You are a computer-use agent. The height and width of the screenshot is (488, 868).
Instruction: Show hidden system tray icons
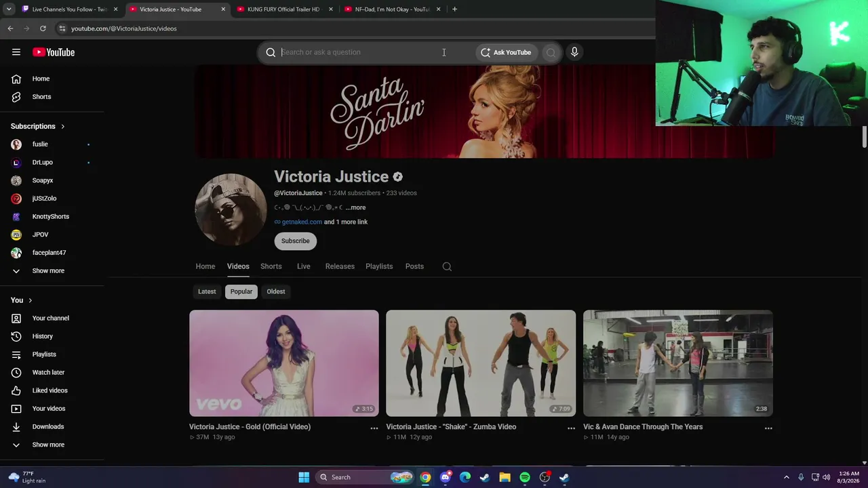point(787,477)
